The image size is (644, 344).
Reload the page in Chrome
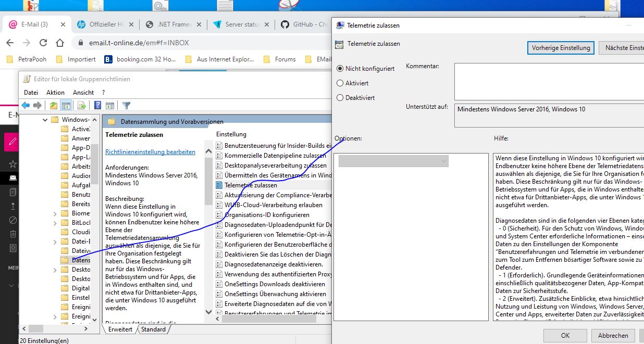click(x=43, y=43)
